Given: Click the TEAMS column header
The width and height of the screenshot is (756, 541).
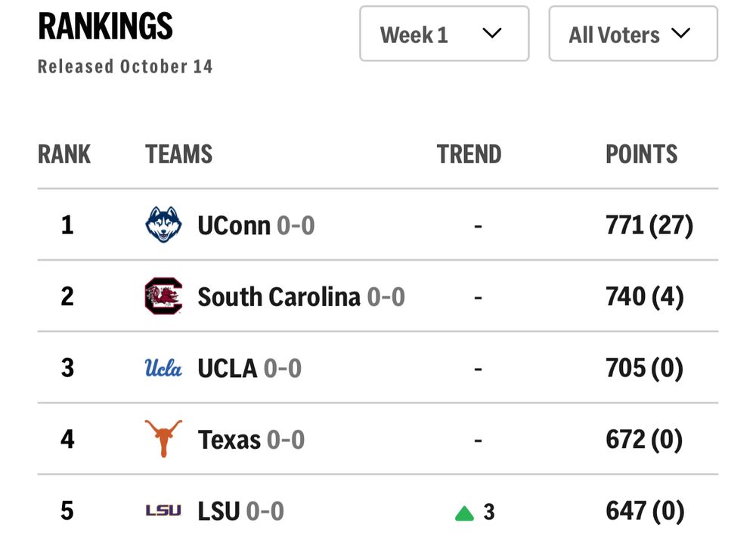Looking at the screenshot, I should pyautogui.click(x=178, y=154).
